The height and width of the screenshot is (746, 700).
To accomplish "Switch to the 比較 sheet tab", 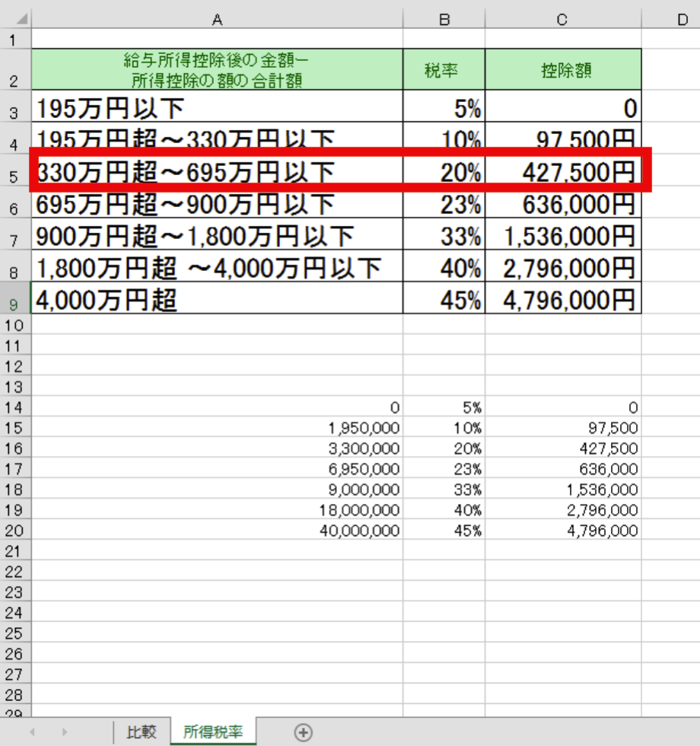I will click(141, 732).
